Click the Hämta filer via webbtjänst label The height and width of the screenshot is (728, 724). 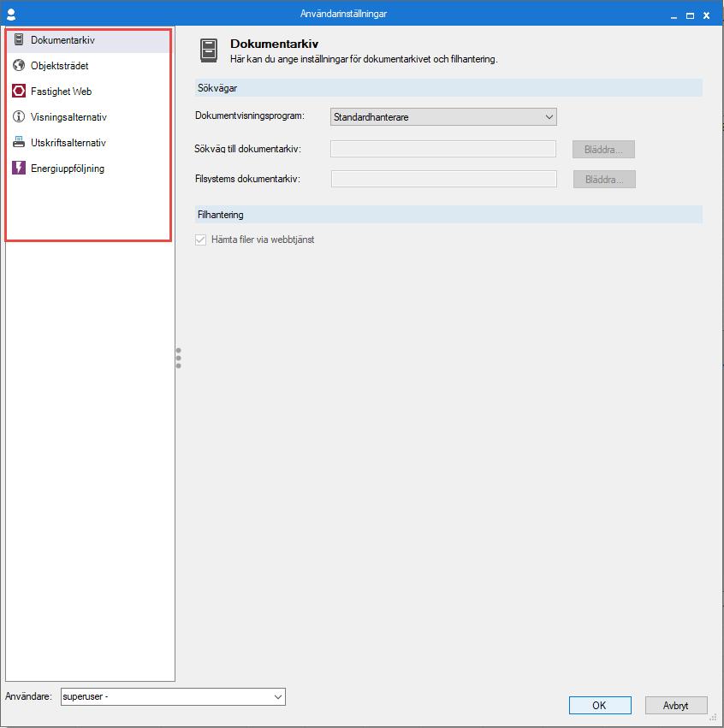coord(263,240)
